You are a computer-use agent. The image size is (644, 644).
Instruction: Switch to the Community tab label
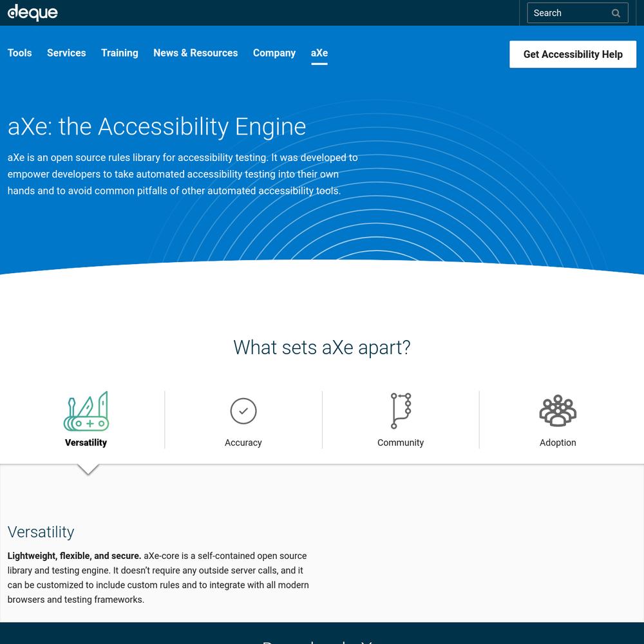(401, 443)
